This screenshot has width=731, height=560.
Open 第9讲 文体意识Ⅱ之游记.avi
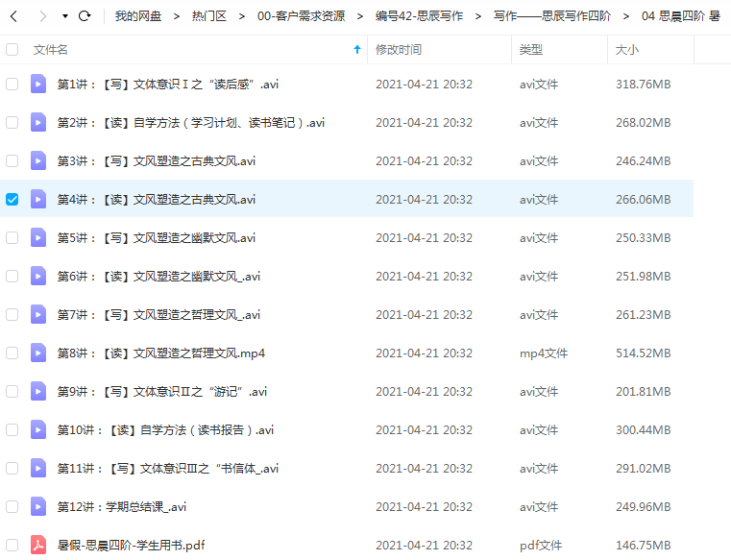click(x=161, y=391)
